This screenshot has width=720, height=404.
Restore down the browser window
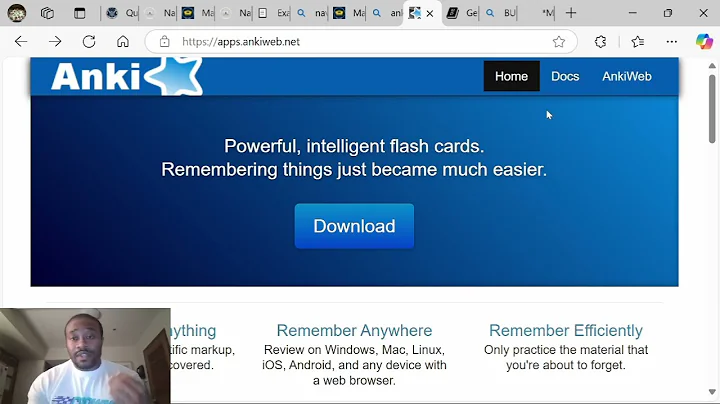tap(668, 13)
